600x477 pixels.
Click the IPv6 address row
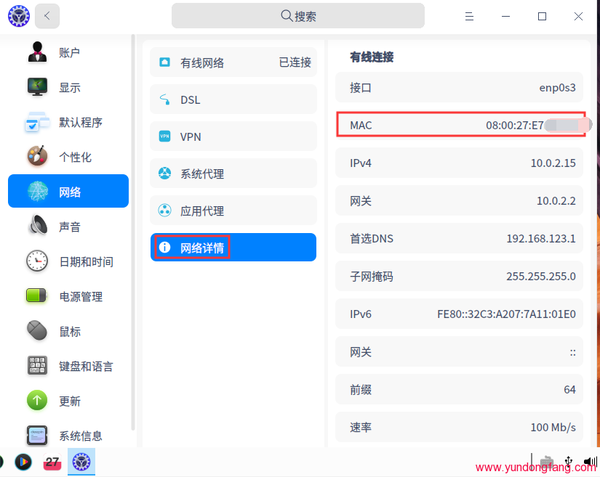[459, 314]
